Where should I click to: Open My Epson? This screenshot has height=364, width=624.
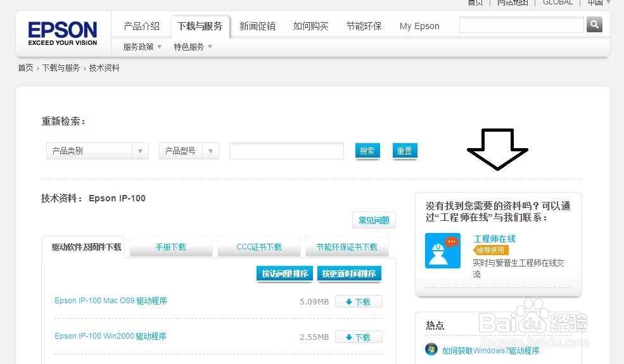point(419,26)
